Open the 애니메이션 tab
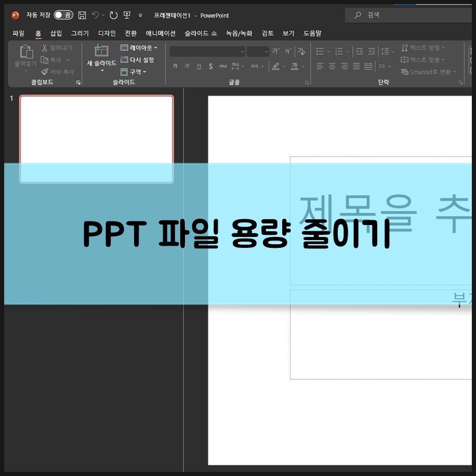This screenshot has height=476, width=476. pyautogui.click(x=161, y=33)
